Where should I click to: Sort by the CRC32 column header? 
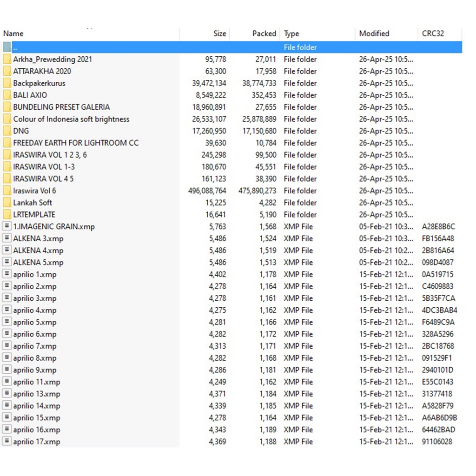pos(433,33)
